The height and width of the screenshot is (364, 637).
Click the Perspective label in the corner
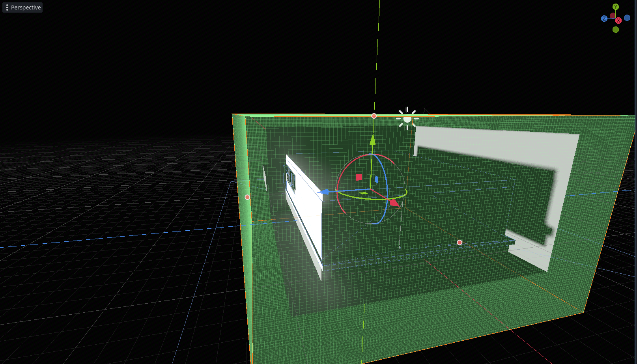coord(26,7)
